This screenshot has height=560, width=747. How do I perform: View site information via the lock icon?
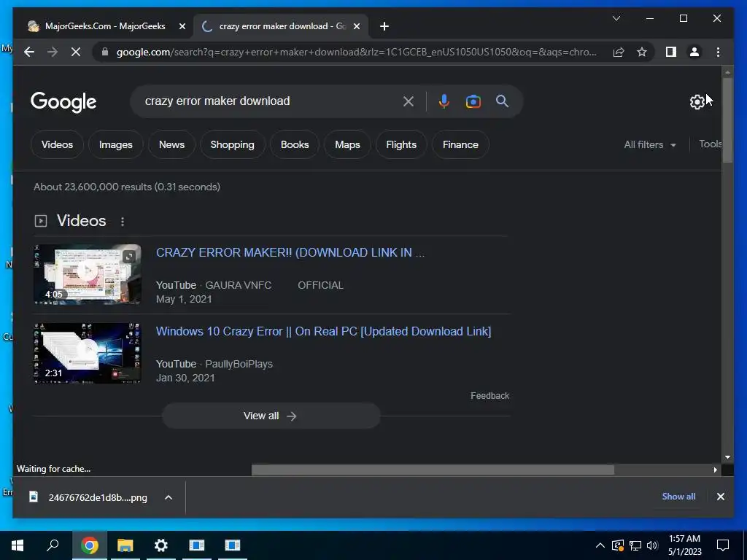pyautogui.click(x=105, y=52)
